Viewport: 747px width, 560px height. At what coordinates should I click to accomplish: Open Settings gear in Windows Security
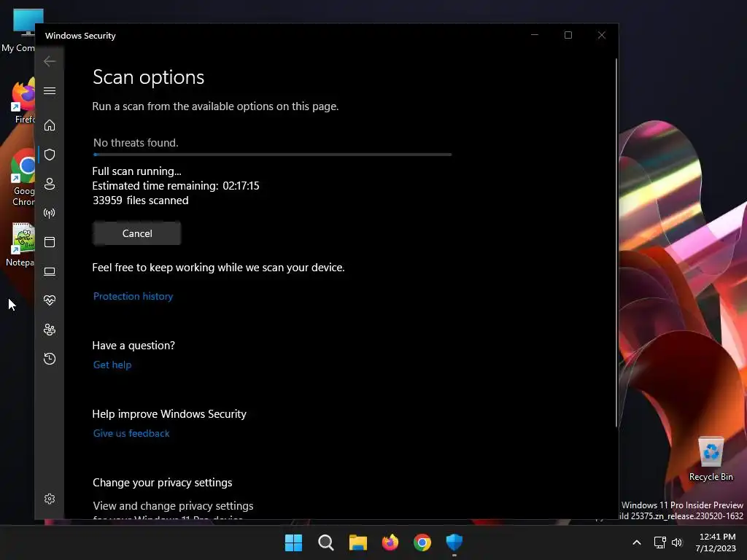tap(50, 499)
